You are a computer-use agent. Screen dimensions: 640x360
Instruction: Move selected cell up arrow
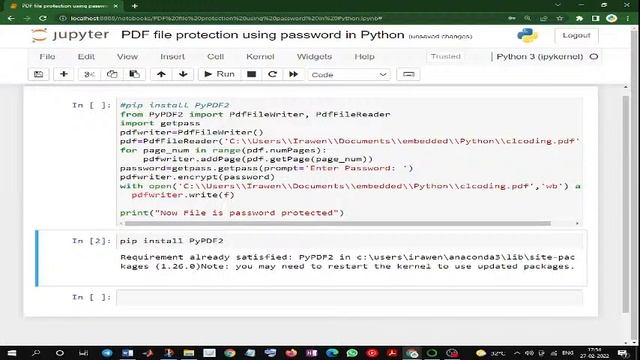click(161, 74)
